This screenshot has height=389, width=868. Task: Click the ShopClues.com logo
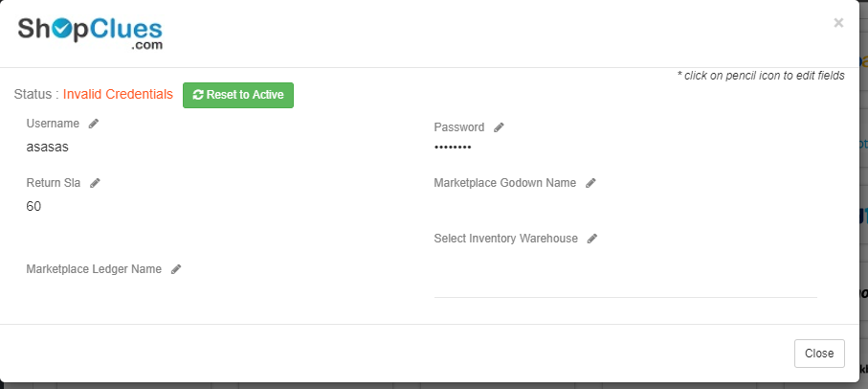(90, 34)
